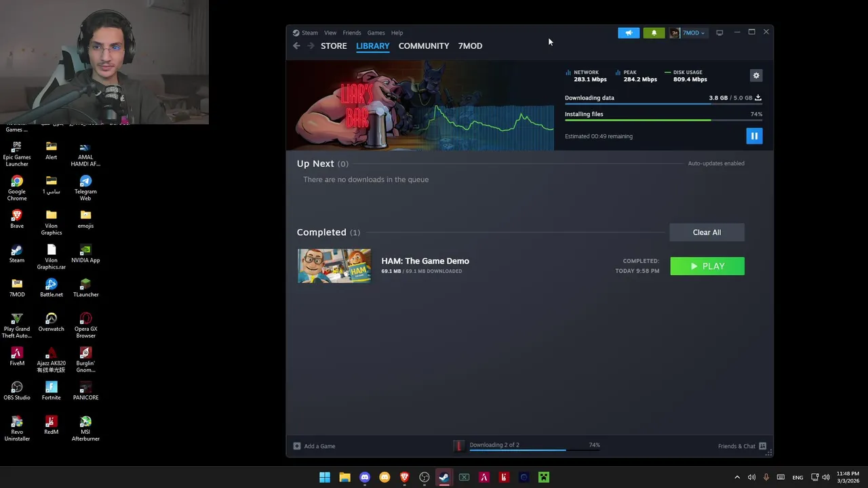Open Discord from the taskbar
Viewport: 868px width, 488px height.
pyautogui.click(x=365, y=477)
